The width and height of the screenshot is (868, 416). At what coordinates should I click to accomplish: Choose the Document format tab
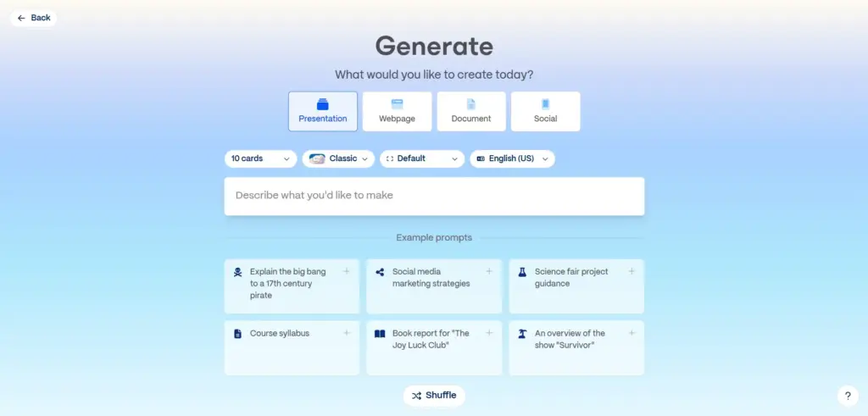(x=471, y=111)
